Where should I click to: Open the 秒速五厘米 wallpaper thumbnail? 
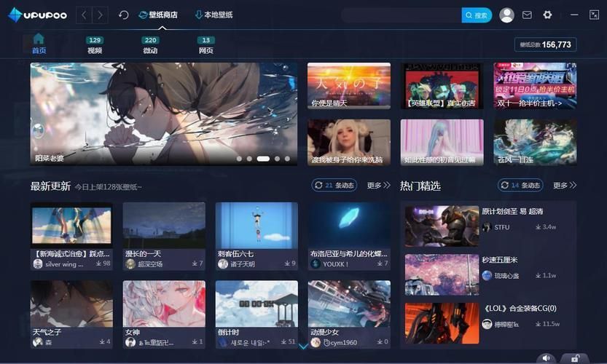[442, 274]
